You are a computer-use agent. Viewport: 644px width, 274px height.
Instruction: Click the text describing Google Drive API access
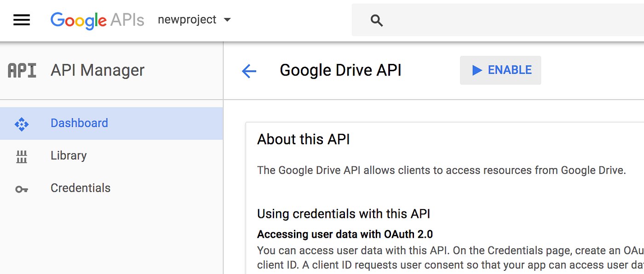(442, 171)
